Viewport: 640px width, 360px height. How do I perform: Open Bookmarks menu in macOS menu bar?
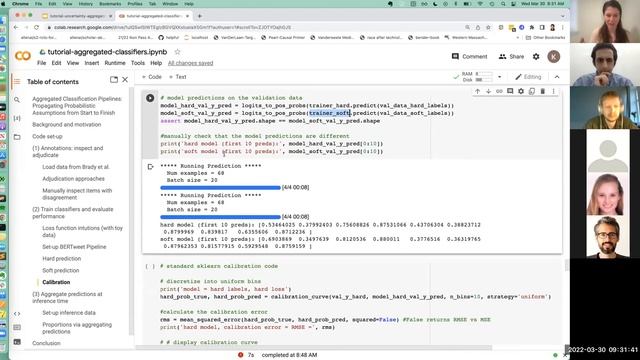(x=110, y=4)
